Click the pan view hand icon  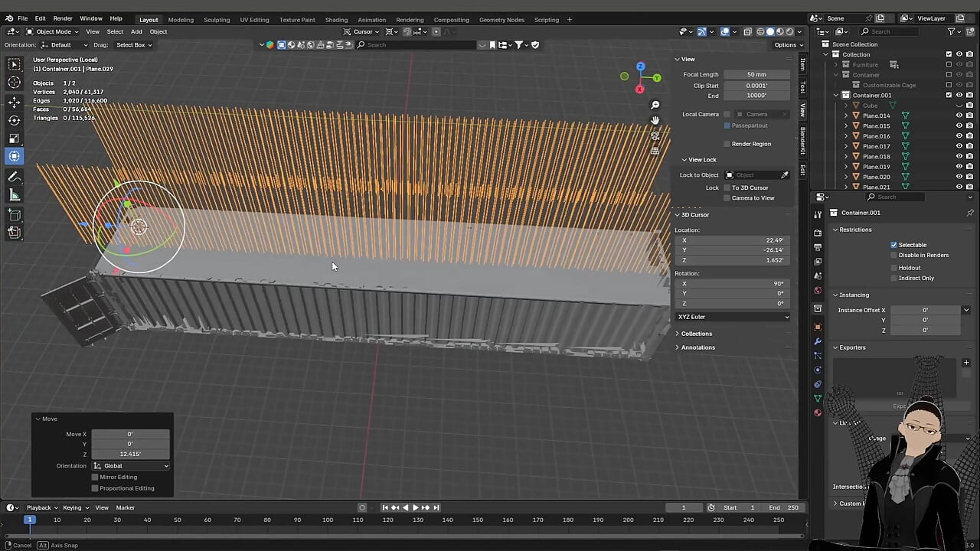(x=655, y=120)
